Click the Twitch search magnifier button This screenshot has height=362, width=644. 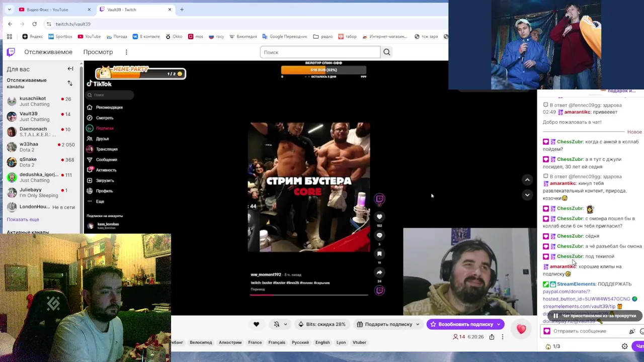click(386, 52)
